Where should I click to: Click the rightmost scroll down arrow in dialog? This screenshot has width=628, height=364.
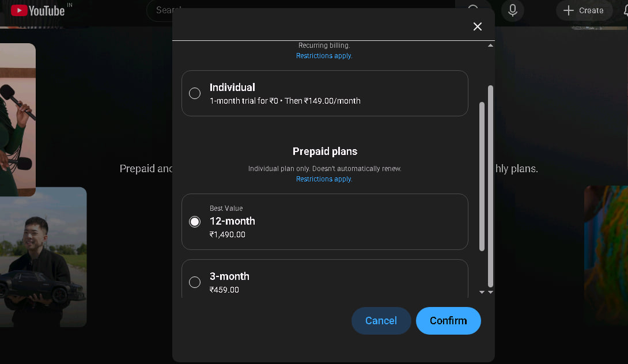tap(490, 292)
